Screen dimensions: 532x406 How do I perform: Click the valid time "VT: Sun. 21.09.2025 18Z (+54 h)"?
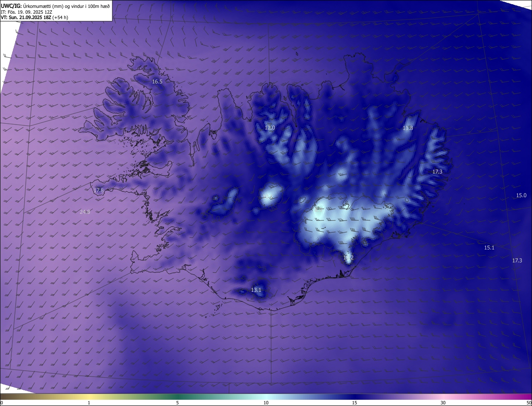[x=34, y=17]
